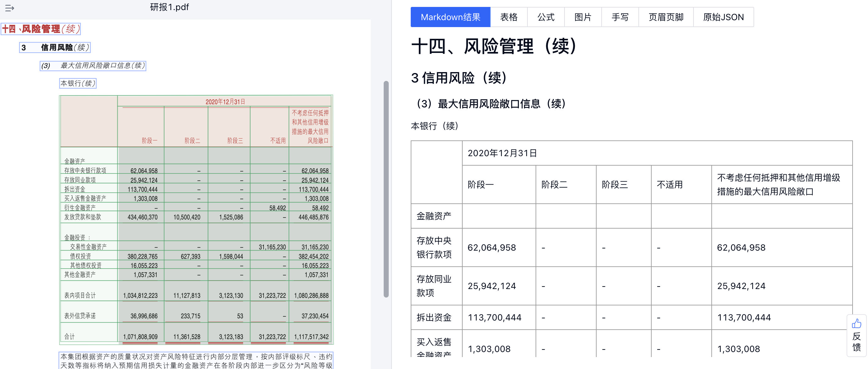This screenshot has height=369, width=868.
Task: Click 衍生金融资产 row label in PDF table
Action: [80, 207]
